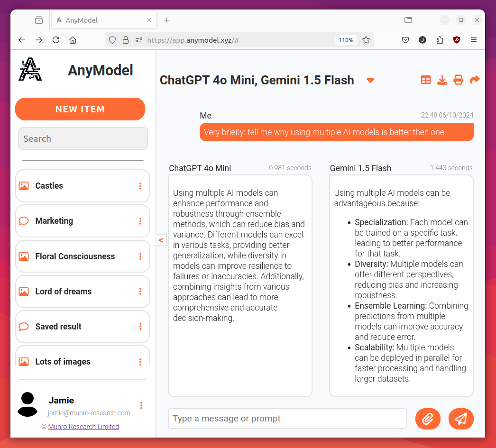Focus the sidebar Search field
The image size is (496, 448).
(83, 138)
